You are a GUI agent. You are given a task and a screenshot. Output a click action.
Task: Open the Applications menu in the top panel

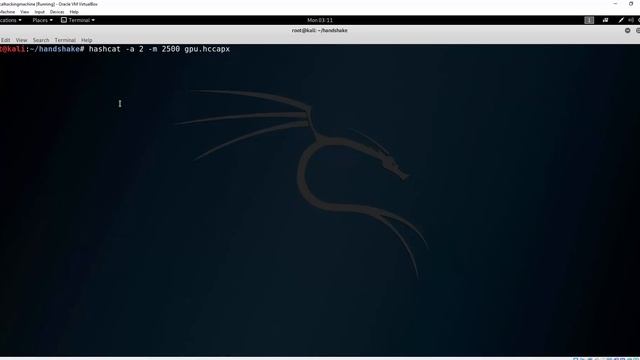coord(10,20)
